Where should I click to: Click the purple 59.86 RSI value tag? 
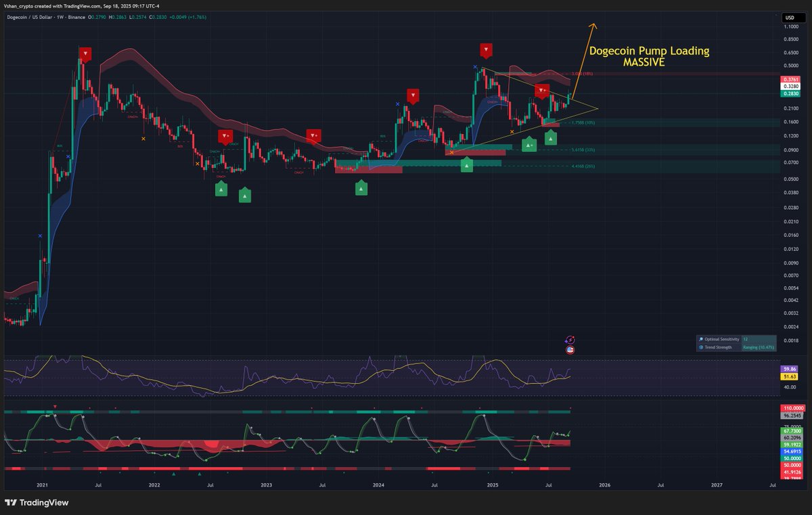pyautogui.click(x=789, y=369)
